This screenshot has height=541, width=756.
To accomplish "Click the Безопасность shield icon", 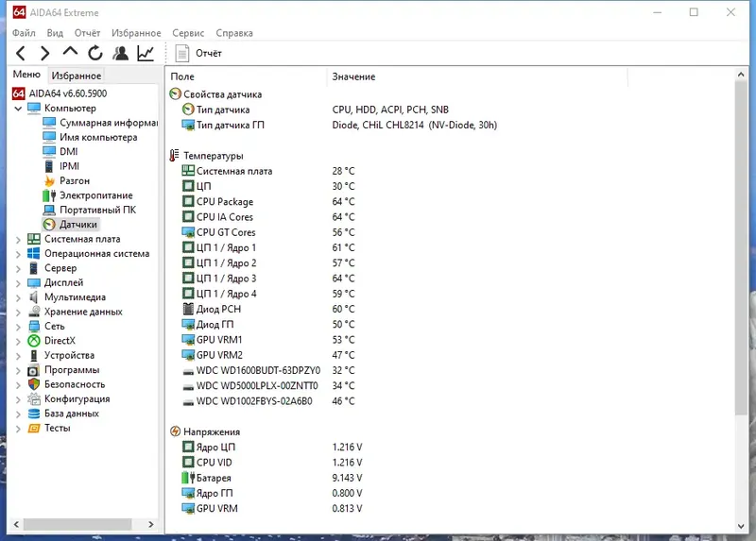I will (34, 384).
